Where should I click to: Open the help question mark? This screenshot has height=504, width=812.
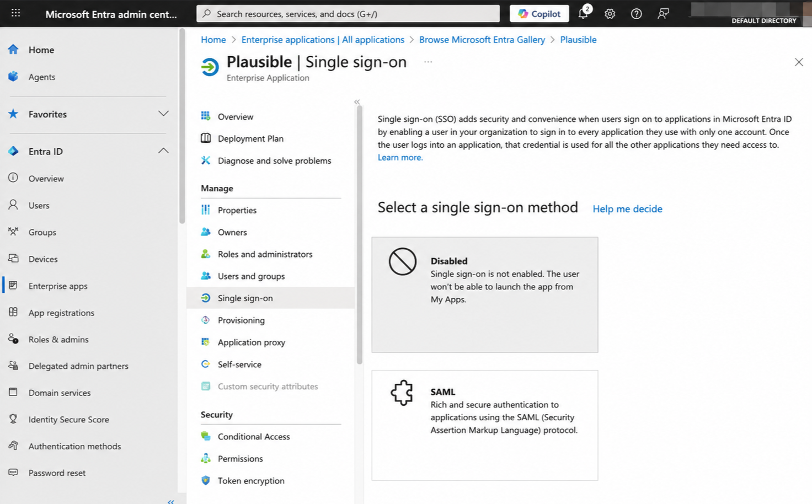tap(636, 14)
